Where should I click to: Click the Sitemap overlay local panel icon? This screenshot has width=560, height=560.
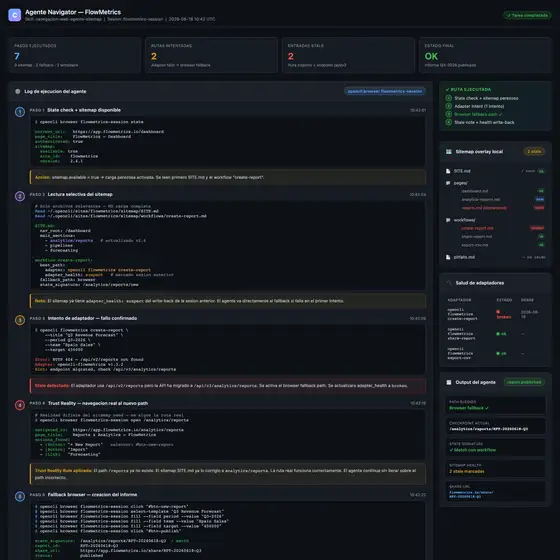pyautogui.click(x=449, y=152)
